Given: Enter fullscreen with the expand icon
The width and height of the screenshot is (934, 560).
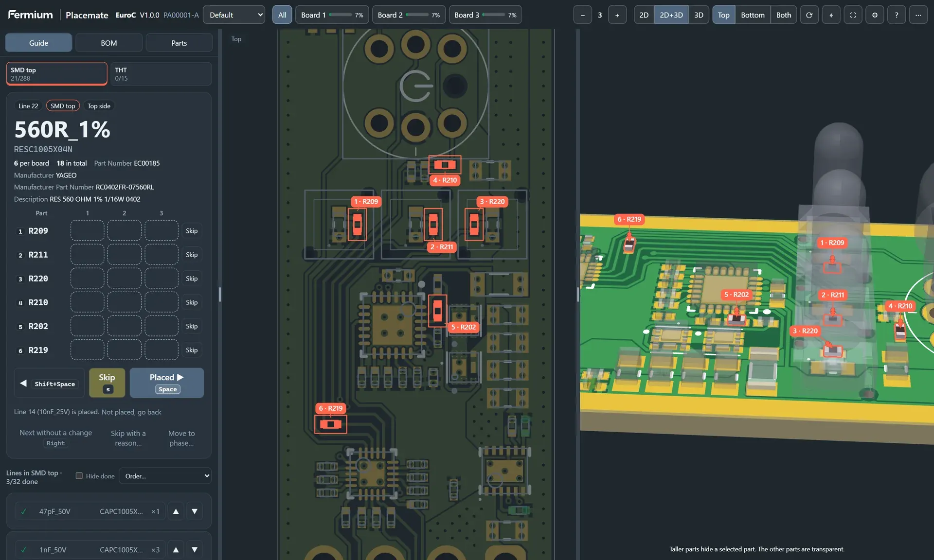Looking at the screenshot, I should (x=853, y=15).
